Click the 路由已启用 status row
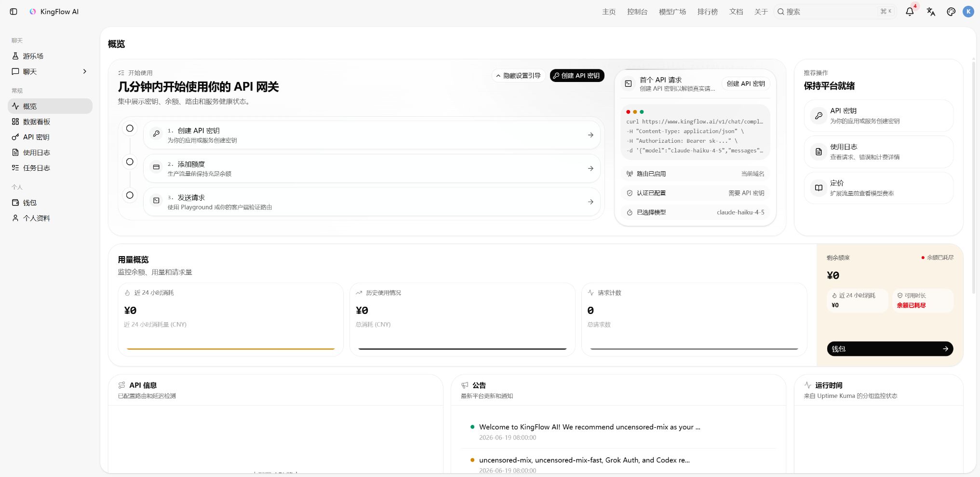Viewport: 980px width, 477px height. 695,174
